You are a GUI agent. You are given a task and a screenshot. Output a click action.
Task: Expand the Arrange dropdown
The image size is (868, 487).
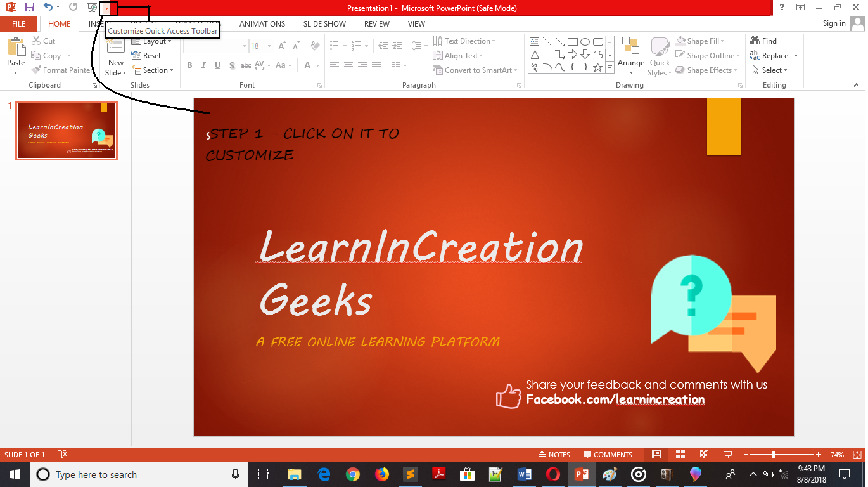coord(630,63)
